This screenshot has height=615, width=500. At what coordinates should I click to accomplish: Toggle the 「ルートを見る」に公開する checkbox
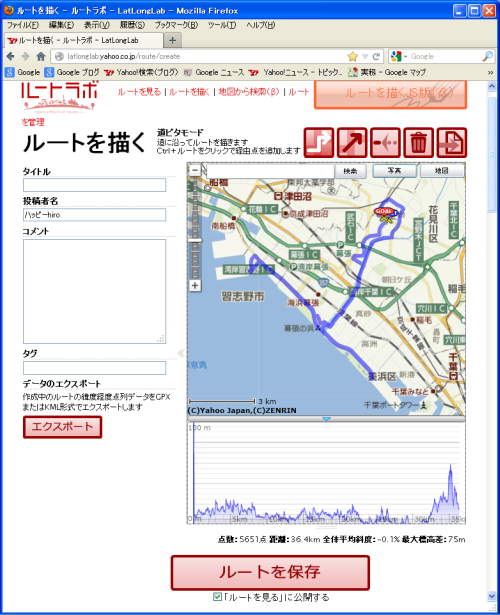point(217,597)
